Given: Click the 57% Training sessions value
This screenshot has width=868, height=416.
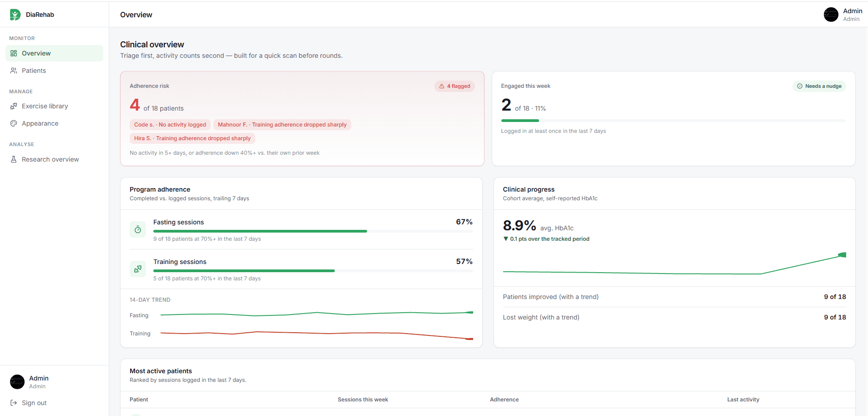Looking at the screenshot, I should pos(464,261).
